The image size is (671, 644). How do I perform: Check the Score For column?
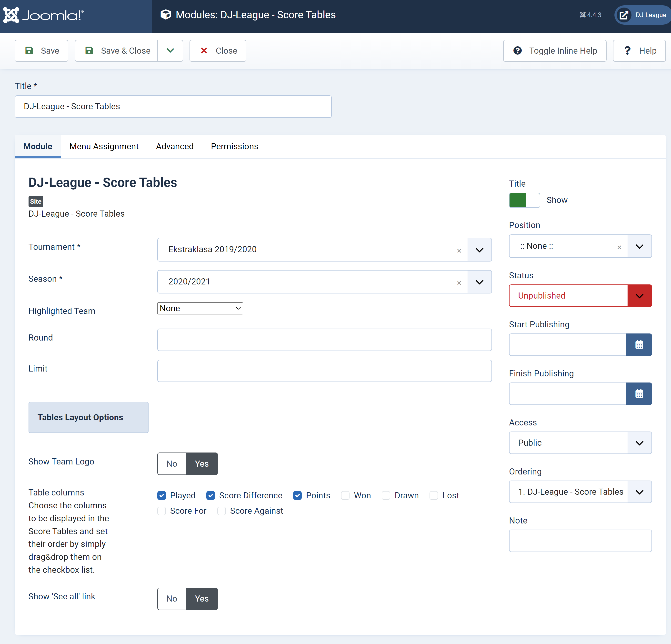point(161,511)
